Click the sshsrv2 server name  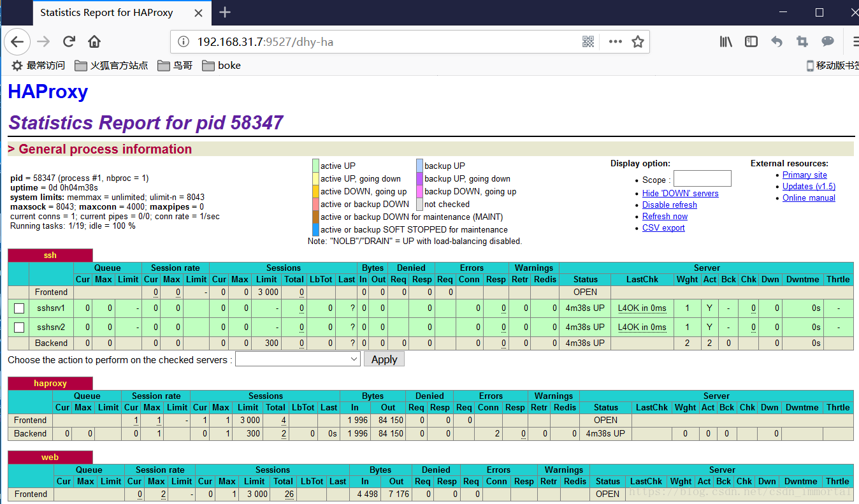[x=51, y=328]
